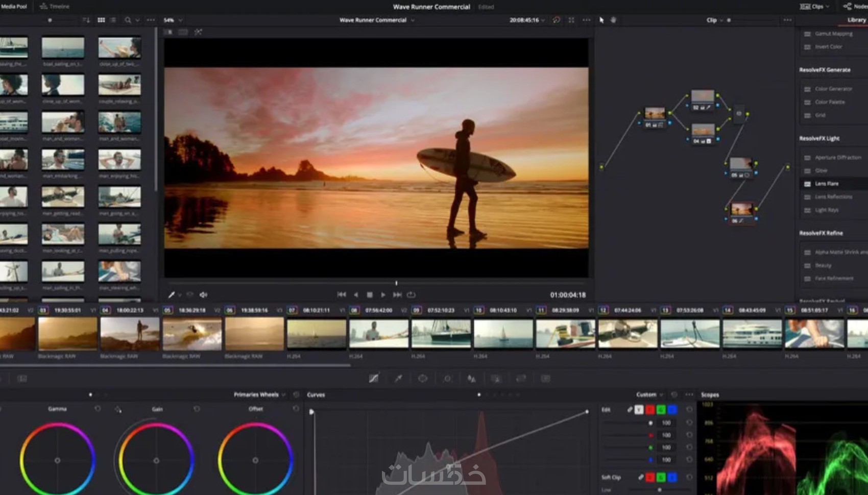Open the Power Window palette icon
This screenshot has height=495, width=868.
tap(423, 379)
